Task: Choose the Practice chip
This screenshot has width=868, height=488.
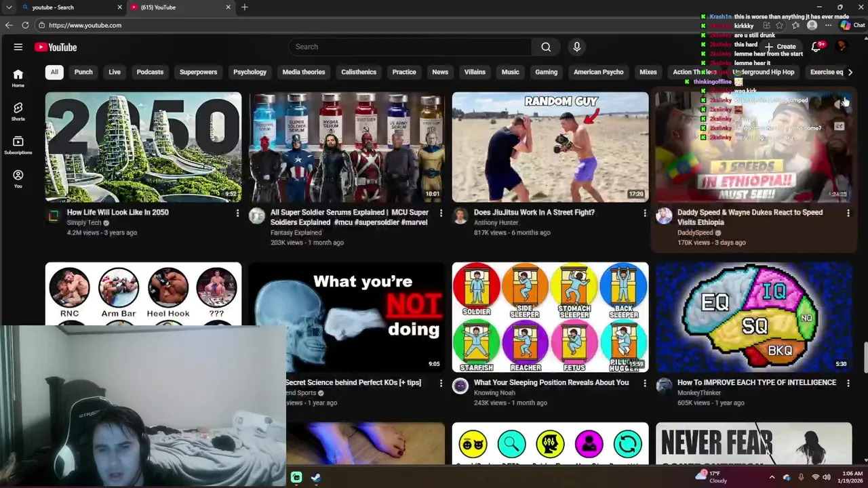Action: tap(404, 72)
